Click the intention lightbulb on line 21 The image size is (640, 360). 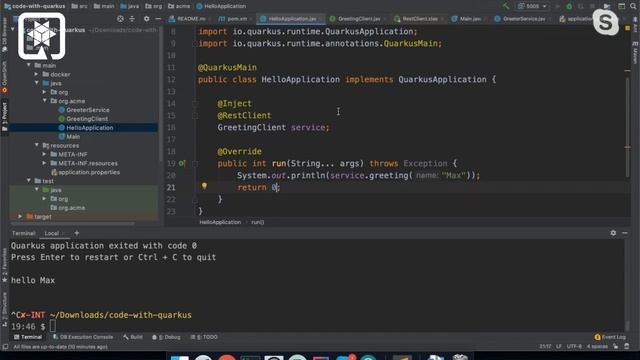point(204,186)
